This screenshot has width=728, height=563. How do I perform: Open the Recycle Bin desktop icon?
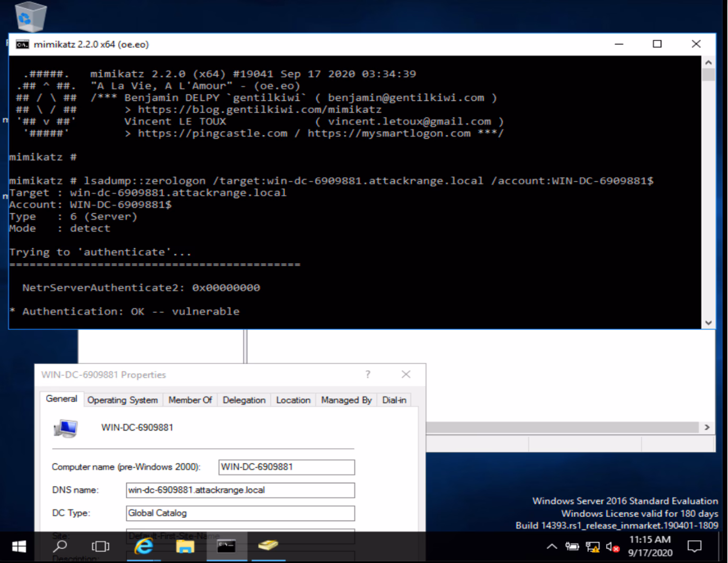click(x=30, y=17)
